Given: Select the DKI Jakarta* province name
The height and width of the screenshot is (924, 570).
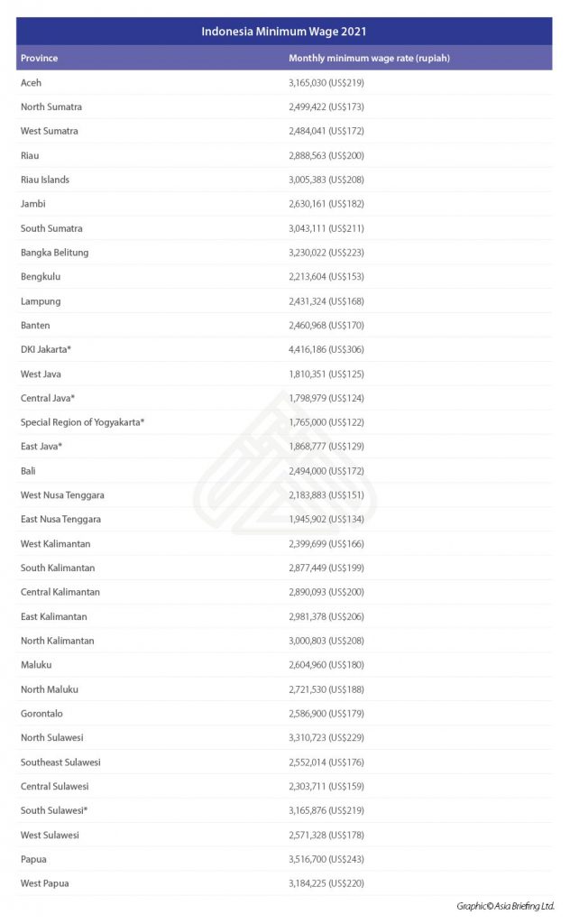Looking at the screenshot, I should [x=45, y=349].
